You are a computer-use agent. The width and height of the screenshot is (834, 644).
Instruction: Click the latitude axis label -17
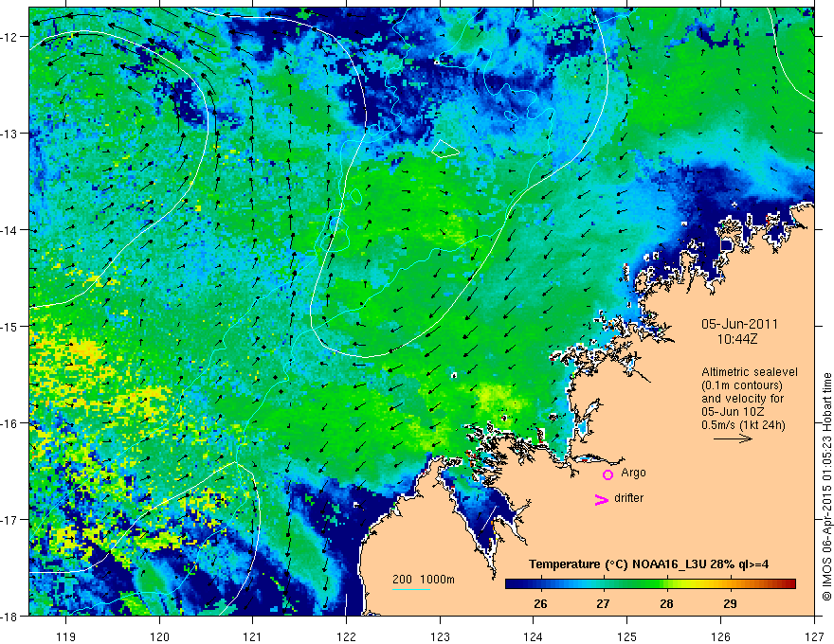click(9, 520)
